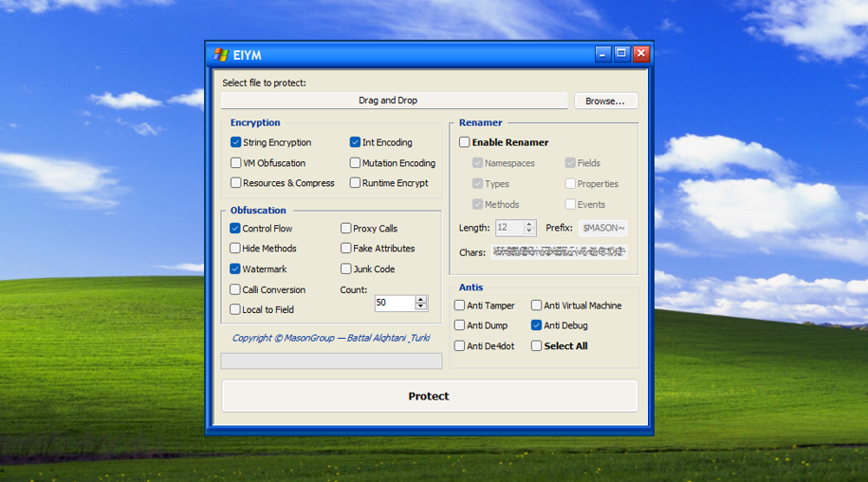Image resolution: width=868 pixels, height=482 pixels.
Task: Decrease Length with the down arrow
Action: click(529, 231)
